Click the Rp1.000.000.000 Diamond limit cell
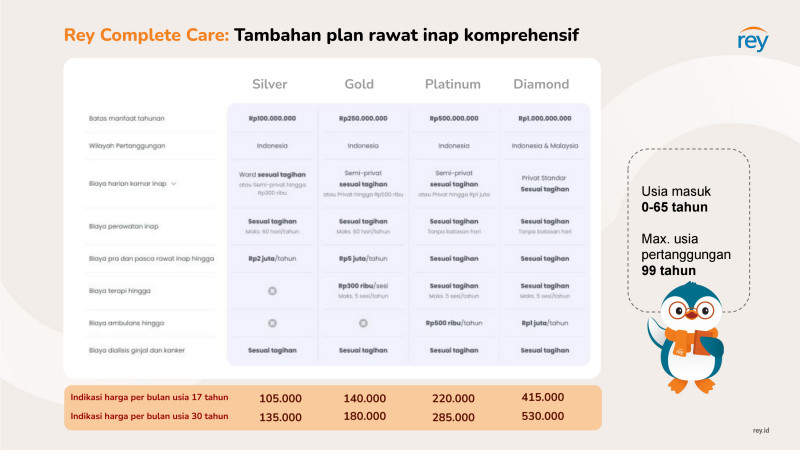Screen dimensions: 800x450 (x=545, y=118)
